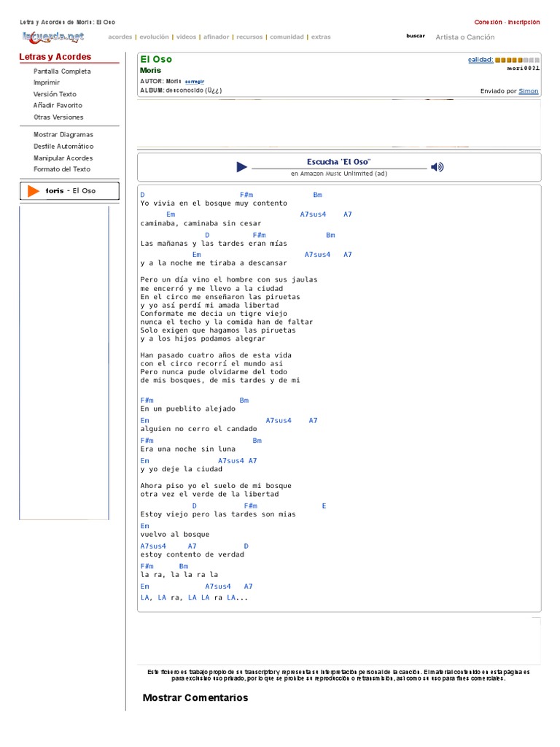Click Imprimir in sidebar
Viewport: 560px width, 747px height.
(47, 82)
